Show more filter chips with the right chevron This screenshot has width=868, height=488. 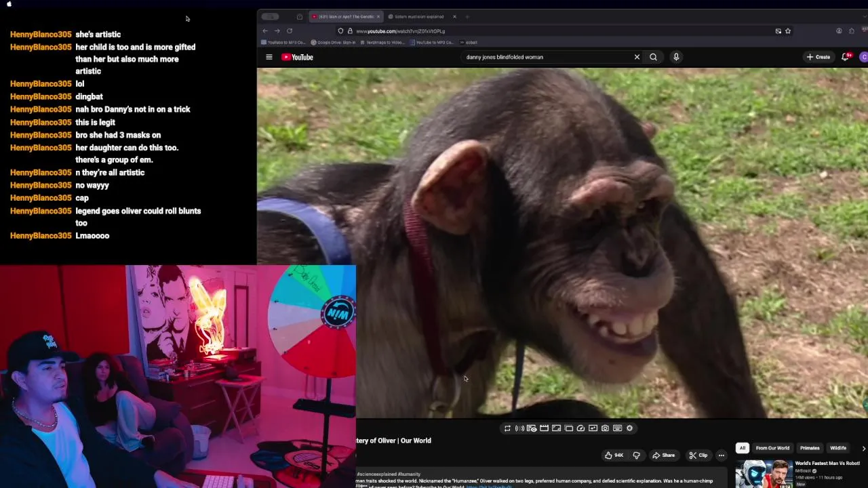863,448
